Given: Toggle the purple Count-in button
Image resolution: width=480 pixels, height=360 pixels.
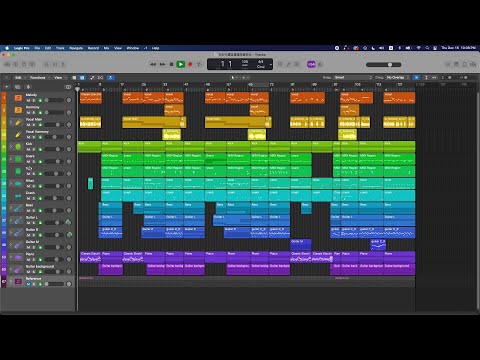Looking at the screenshot, I should tap(311, 64).
